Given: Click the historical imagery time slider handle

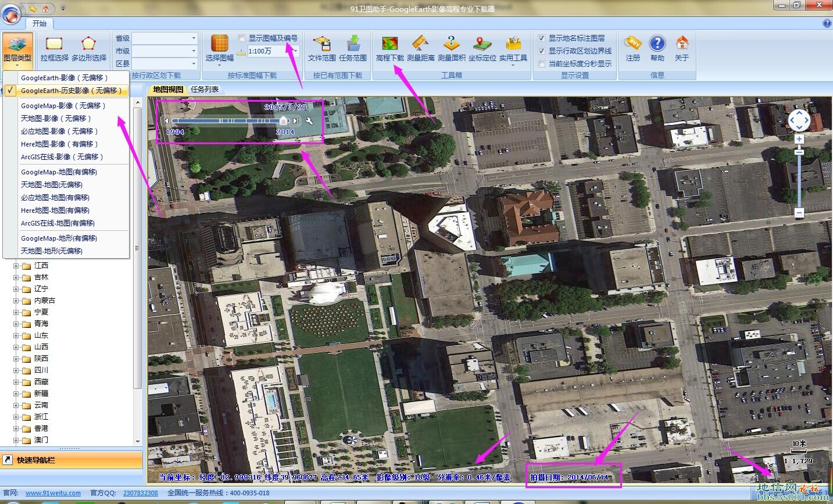Looking at the screenshot, I should [x=284, y=120].
